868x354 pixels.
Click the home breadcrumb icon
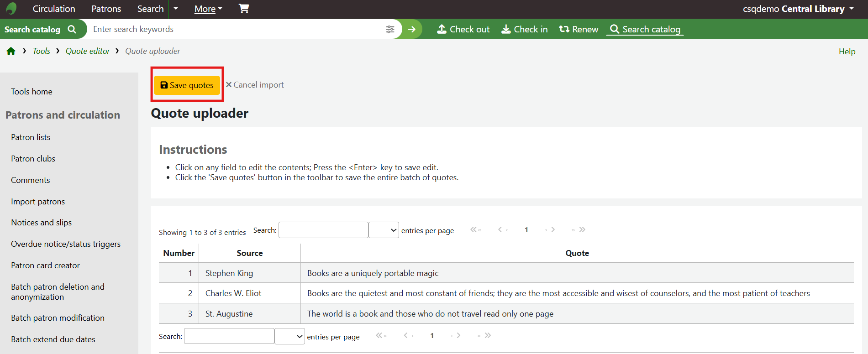11,51
